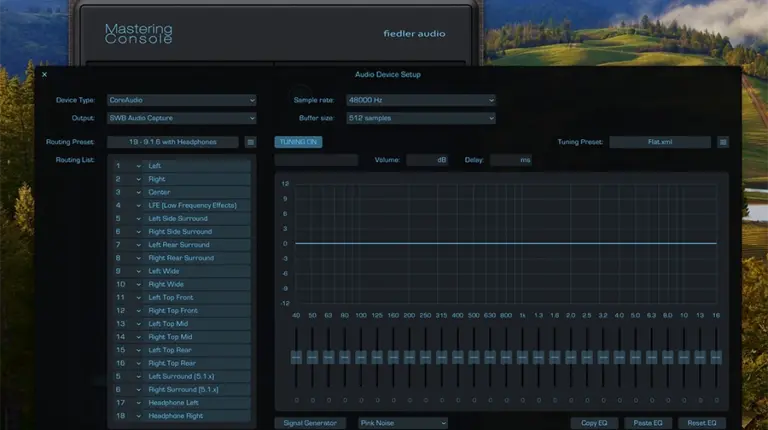Open the Tuning Preset menu icon
Image resolution: width=768 pixels, height=430 pixels.
click(x=723, y=142)
